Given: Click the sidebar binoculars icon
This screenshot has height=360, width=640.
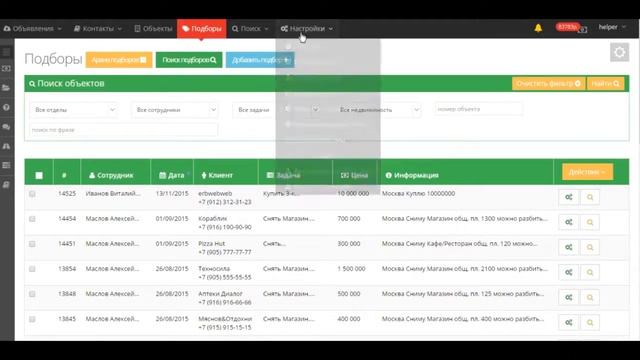Looking at the screenshot, I should tap(6, 146).
